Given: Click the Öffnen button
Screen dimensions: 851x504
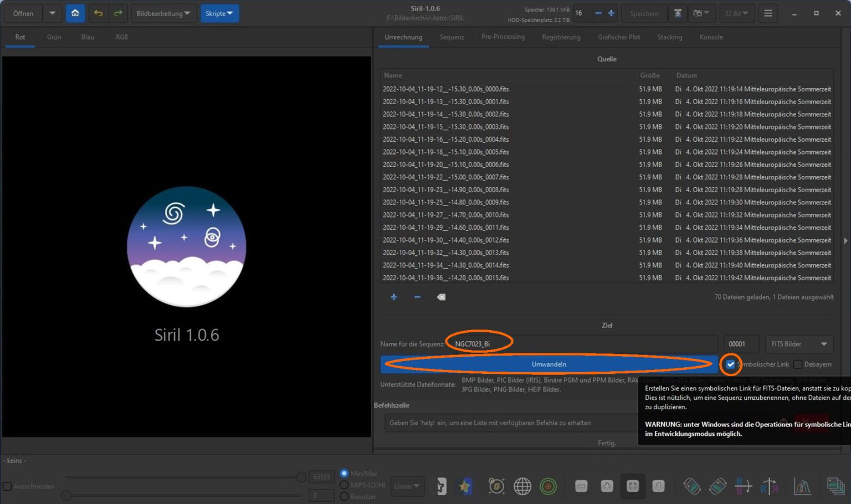Looking at the screenshot, I should click(x=23, y=13).
